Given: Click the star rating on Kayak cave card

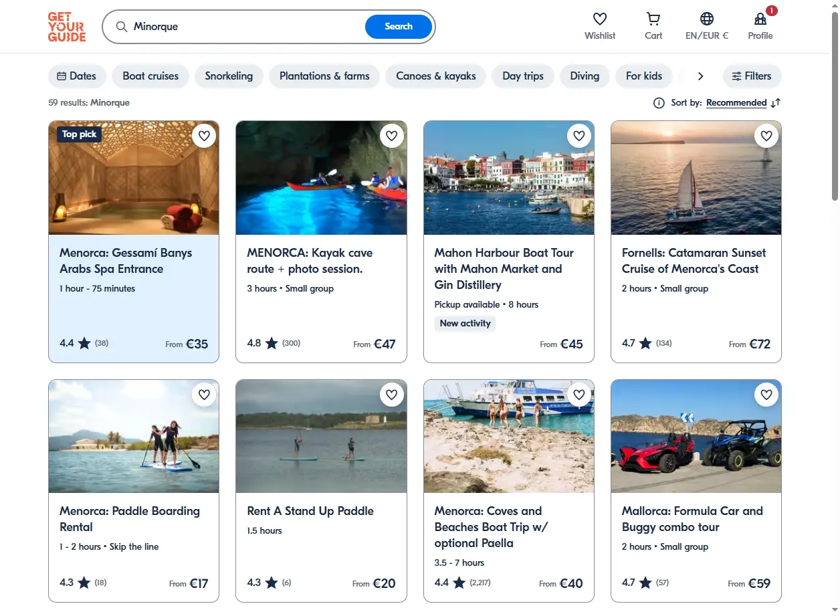Looking at the screenshot, I should click(272, 344).
